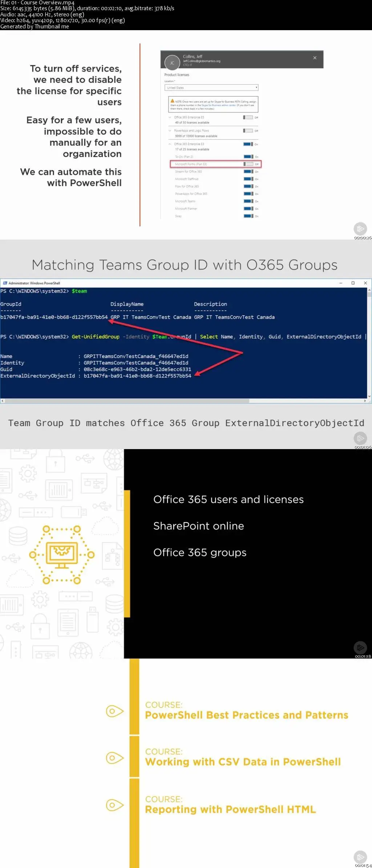The width and height of the screenshot is (372, 868).
Task: Disable the Microsoft Teams service toggle
Action: click(248, 201)
